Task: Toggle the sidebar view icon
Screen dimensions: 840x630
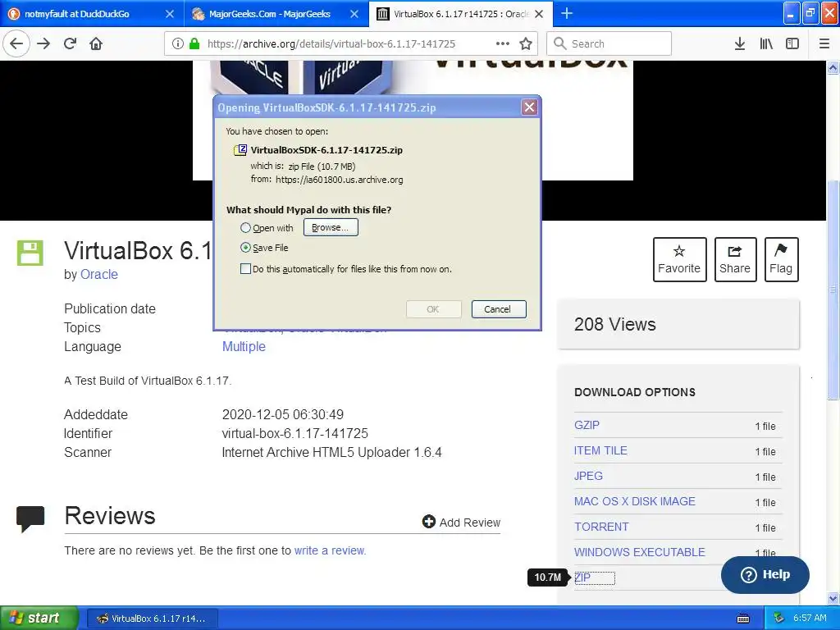Action: (792, 43)
